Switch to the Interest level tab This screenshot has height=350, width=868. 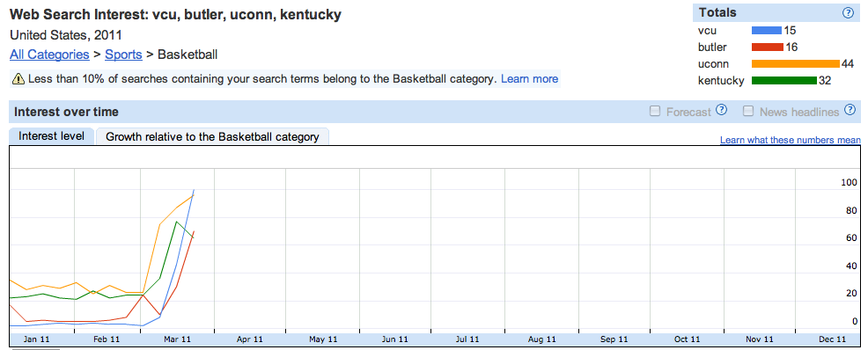tap(51, 136)
